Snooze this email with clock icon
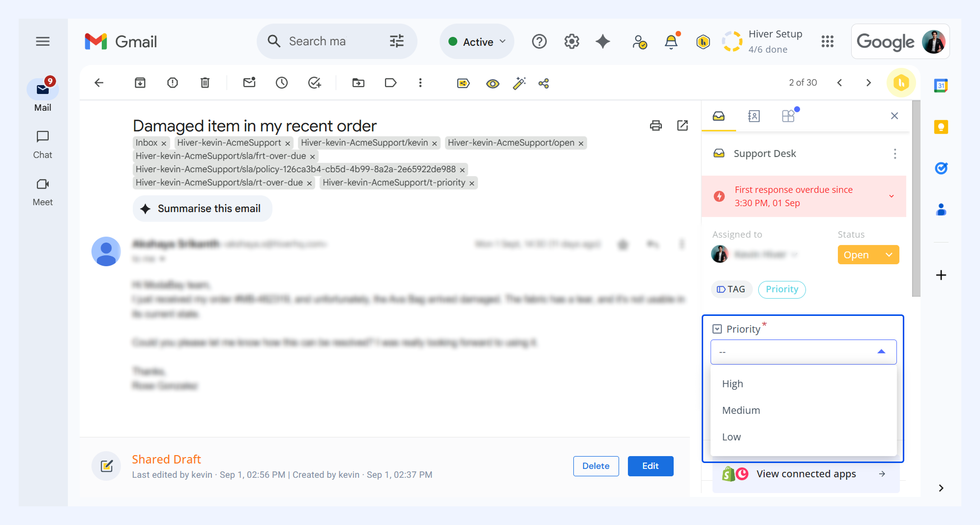Image resolution: width=980 pixels, height=525 pixels. 282,83
